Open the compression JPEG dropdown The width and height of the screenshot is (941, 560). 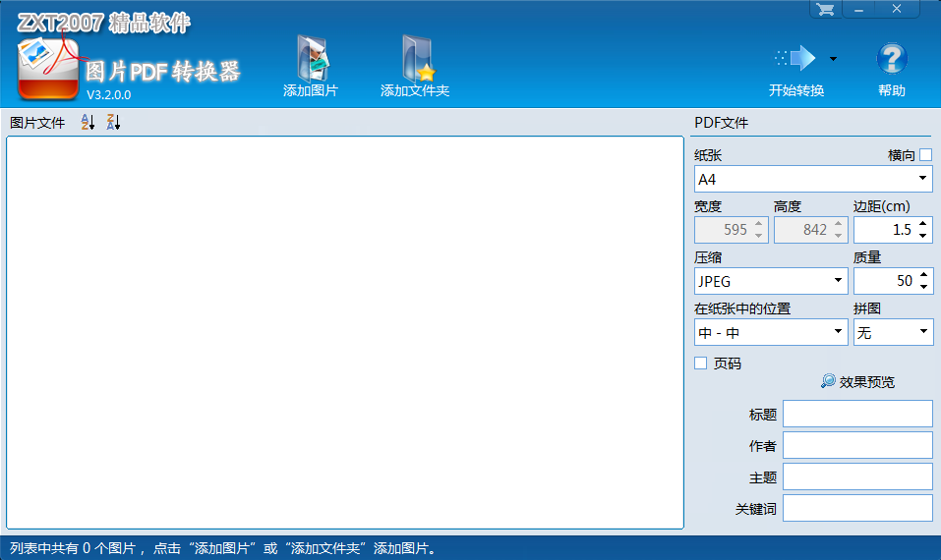click(x=838, y=282)
